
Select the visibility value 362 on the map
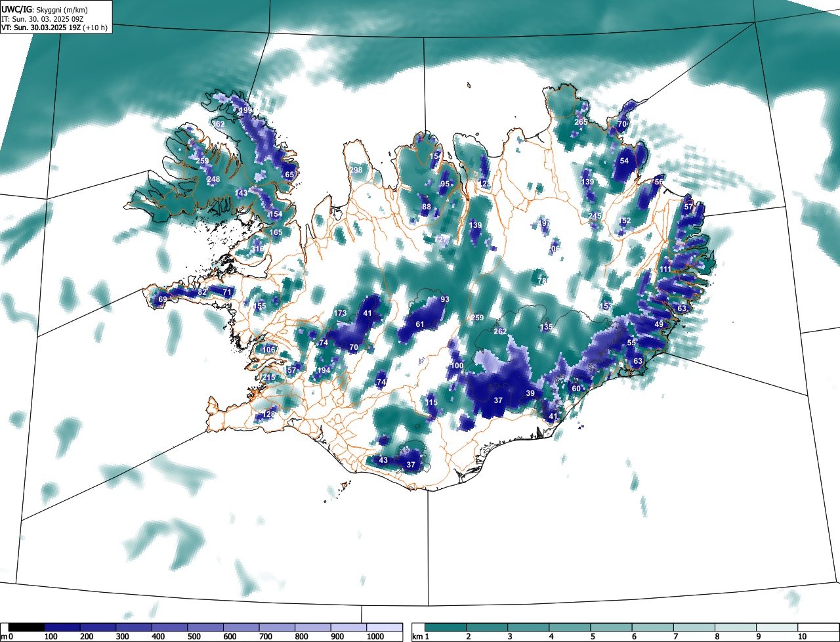pos(219,124)
